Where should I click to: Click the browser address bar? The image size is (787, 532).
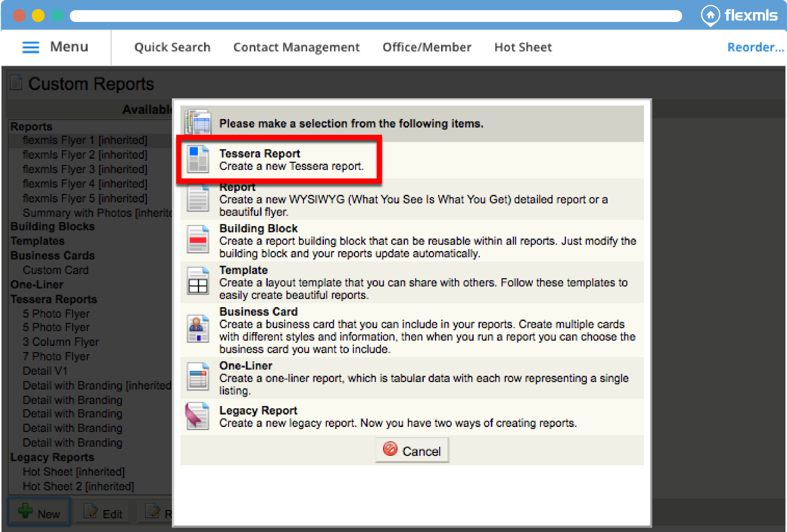pos(375,16)
